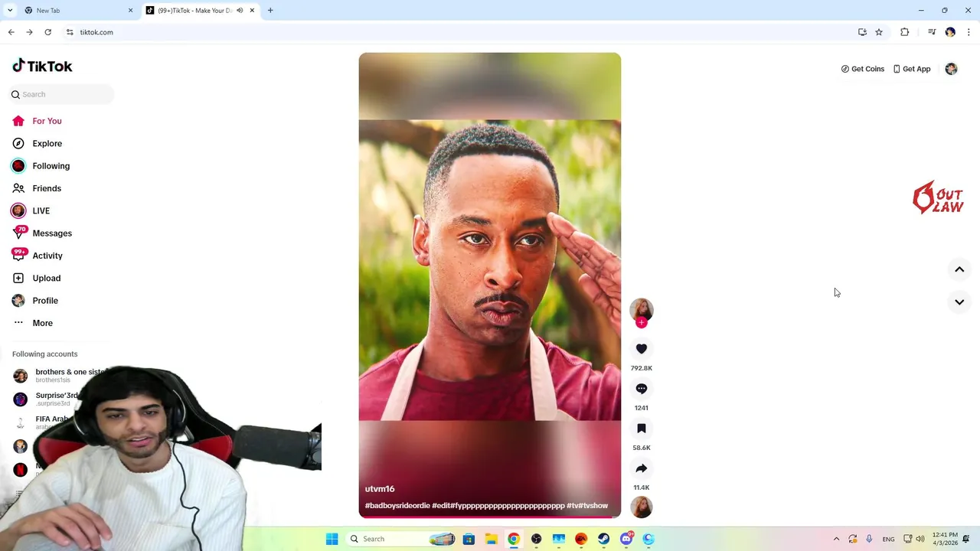Open Profile from the sidebar
The width and height of the screenshot is (980, 551).
point(35,301)
